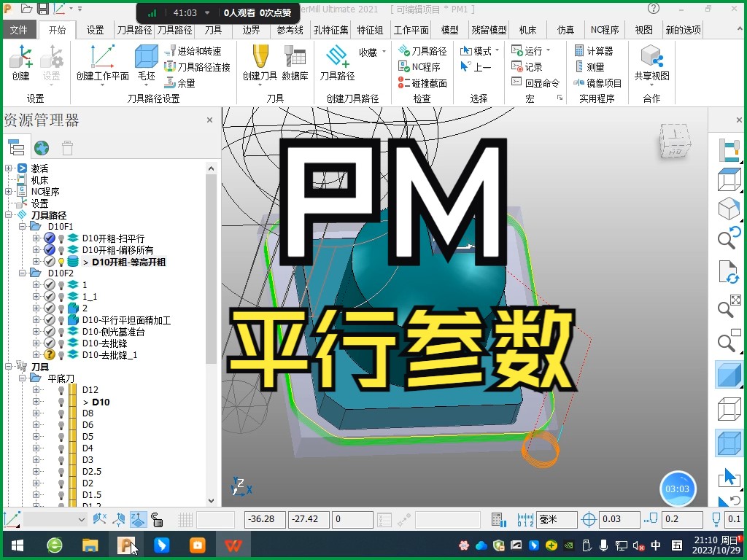Viewport: 747px width, 560px height.
Task: Switch to the 仿真 ribbon tab
Action: pyautogui.click(x=565, y=30)
